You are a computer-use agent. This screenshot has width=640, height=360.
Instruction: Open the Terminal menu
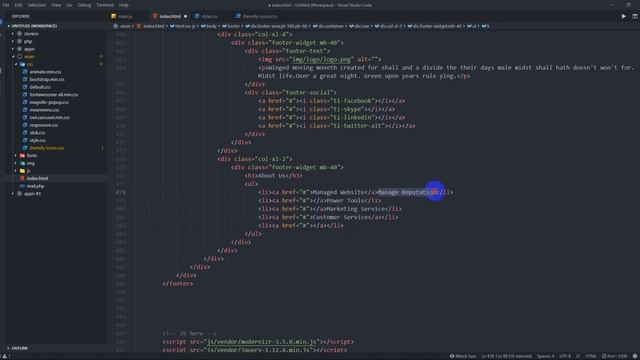point(105,5)
